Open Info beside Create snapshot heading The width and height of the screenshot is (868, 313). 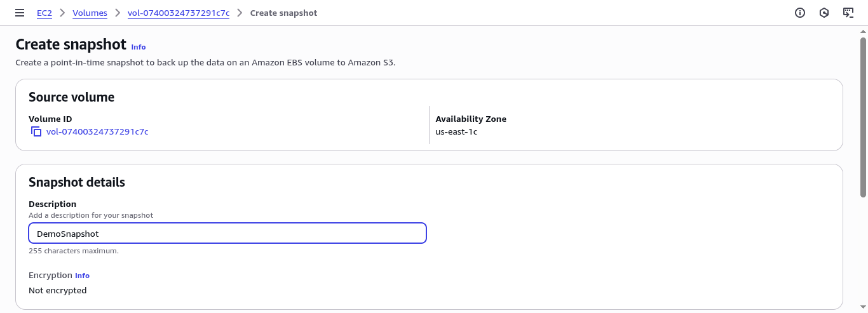point(139,47)
